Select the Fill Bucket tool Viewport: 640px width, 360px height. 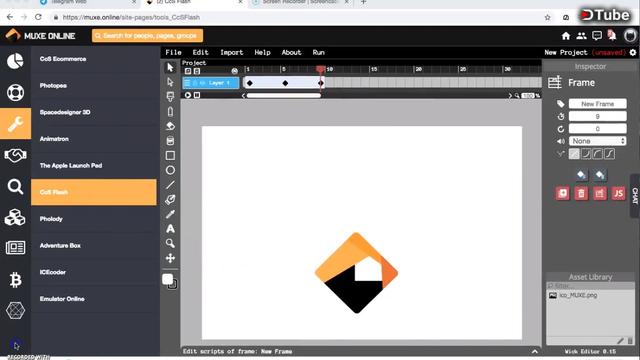(x=170, y=141)
